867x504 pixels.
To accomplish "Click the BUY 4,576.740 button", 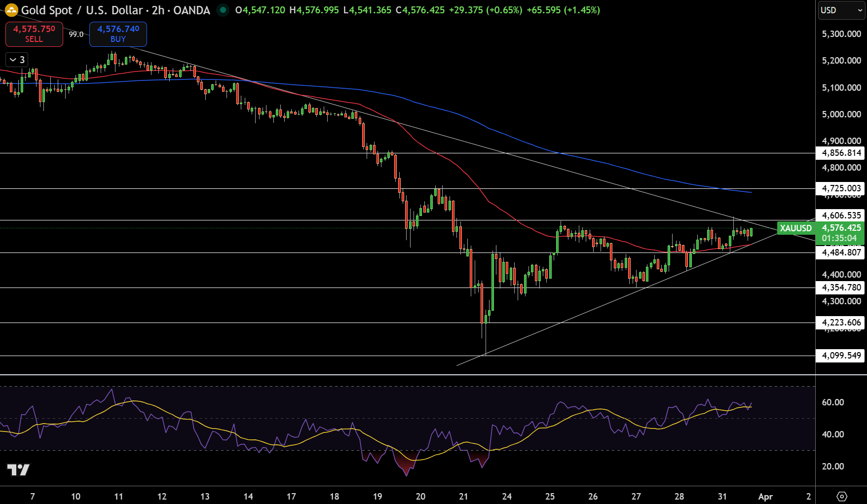I will (118, 34).
